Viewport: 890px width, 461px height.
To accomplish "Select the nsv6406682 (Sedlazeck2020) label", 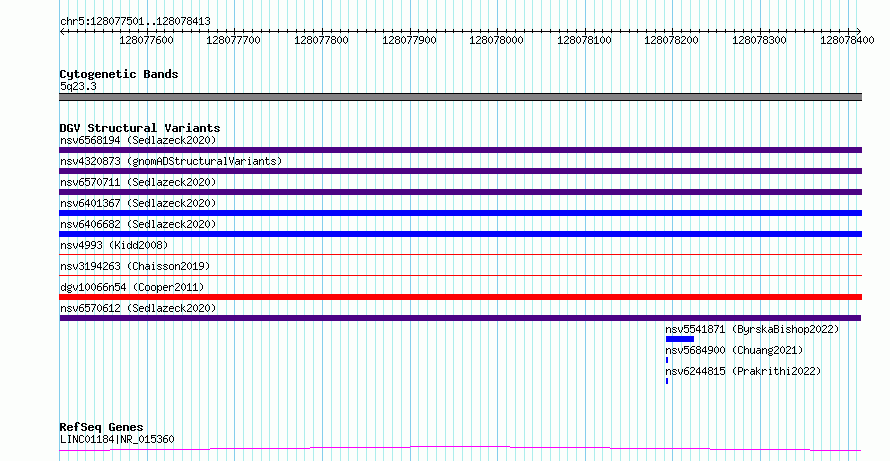I will [138, 224].
